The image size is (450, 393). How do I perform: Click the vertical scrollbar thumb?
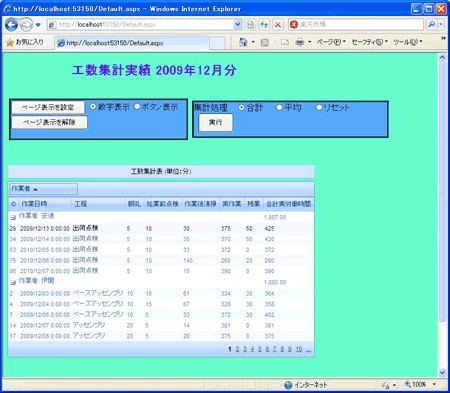[x=442, y=192]
